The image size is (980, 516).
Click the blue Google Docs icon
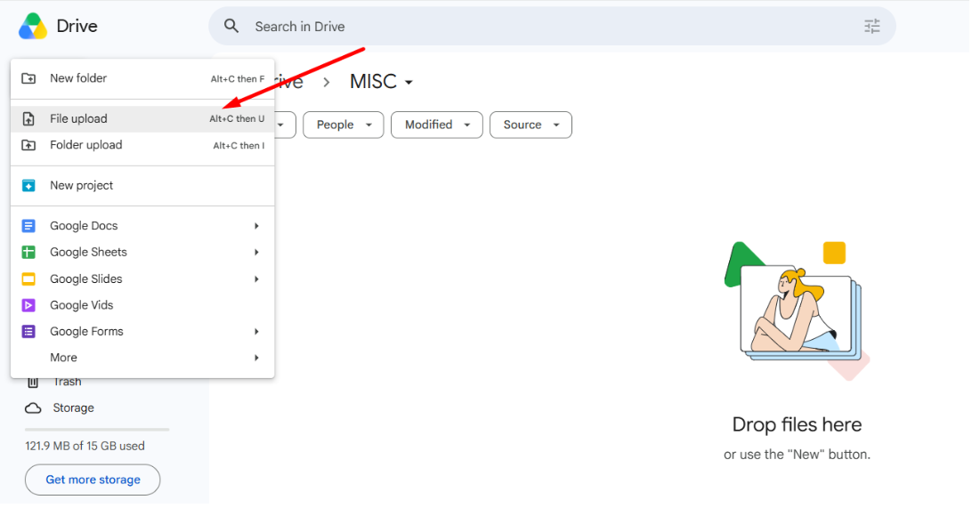point(28,225)
